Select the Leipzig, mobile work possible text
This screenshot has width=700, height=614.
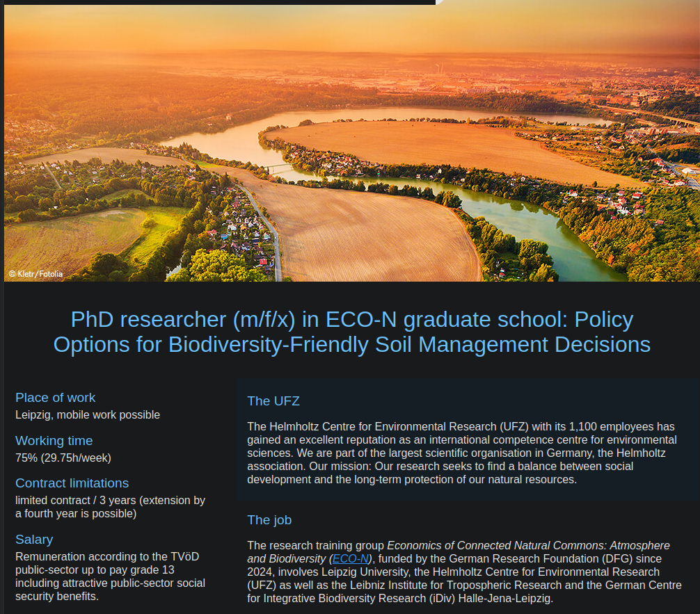point(88,415)
